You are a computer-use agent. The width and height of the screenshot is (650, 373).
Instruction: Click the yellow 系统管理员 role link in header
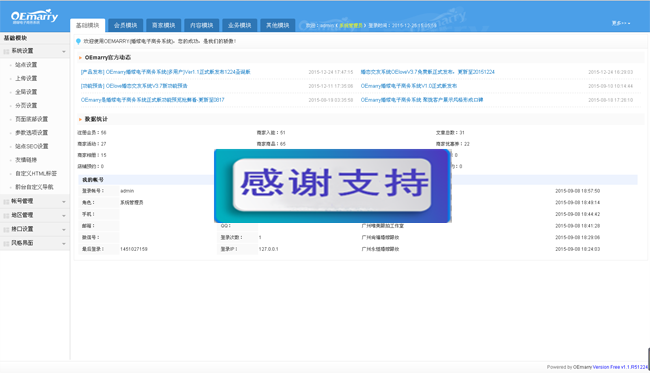(x=351, y=26)
